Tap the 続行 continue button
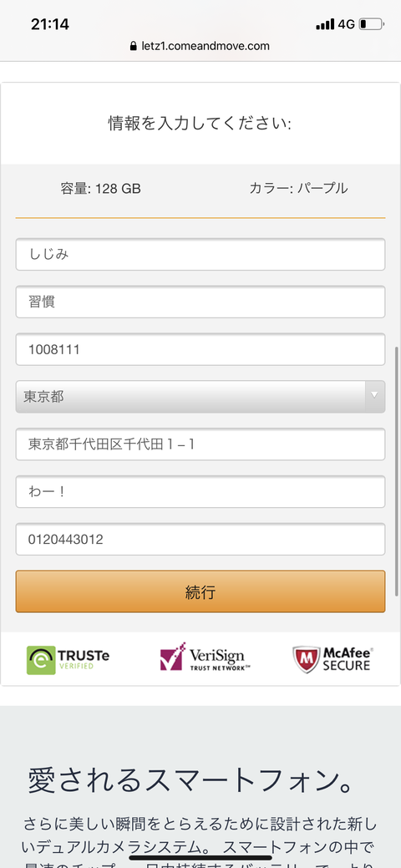The width and height of the screenshot is (401, 868). [200, 591]
